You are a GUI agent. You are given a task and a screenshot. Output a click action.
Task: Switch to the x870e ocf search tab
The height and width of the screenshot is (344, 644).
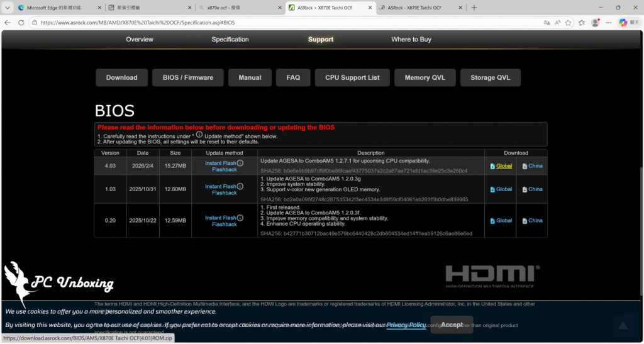point(240,8)
